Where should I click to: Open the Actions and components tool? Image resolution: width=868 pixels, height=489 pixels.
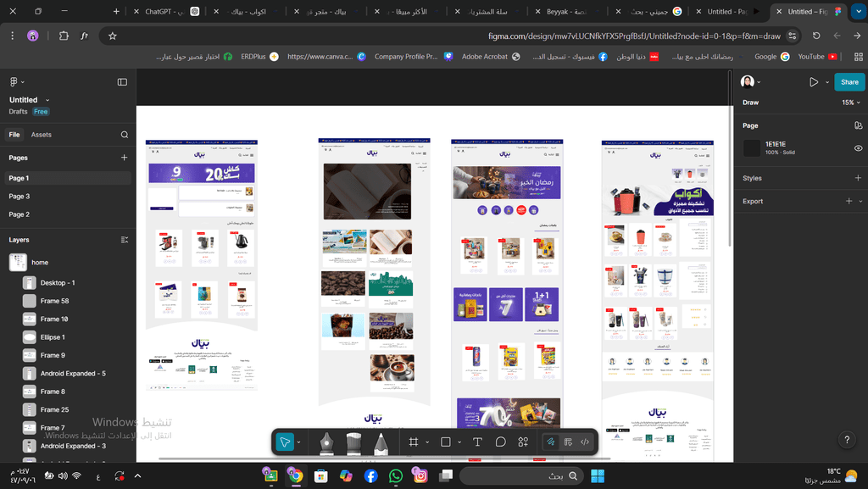point(523,442)
